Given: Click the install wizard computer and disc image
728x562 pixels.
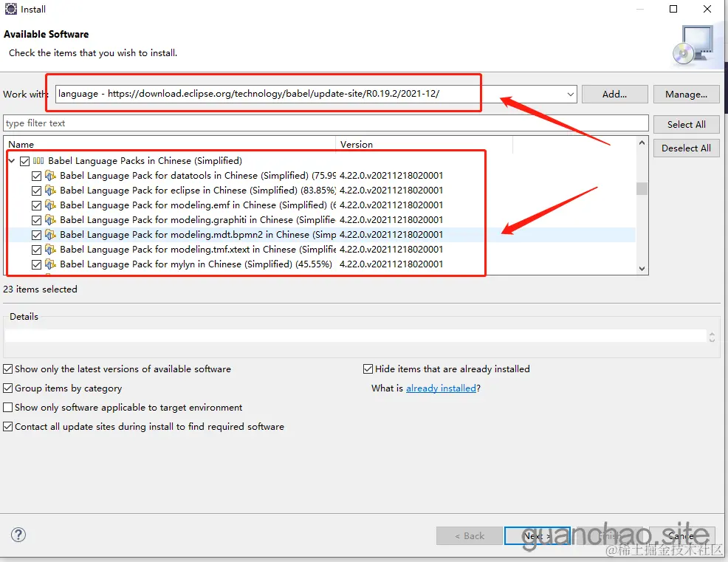Looking at the screenshot, I should [x=693, y=45].
